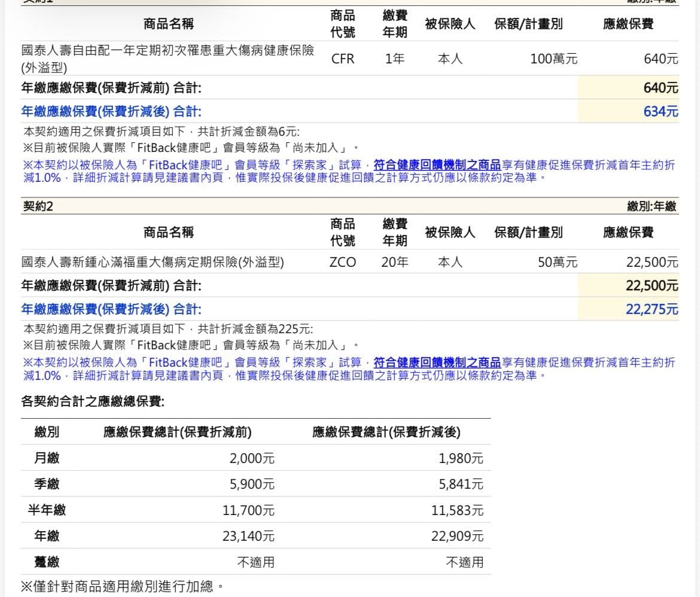This screenshot has height=597, width=700.
Task: Click the 應繳保費總計(保費折減前) column header
Action: tap(177, 432)
